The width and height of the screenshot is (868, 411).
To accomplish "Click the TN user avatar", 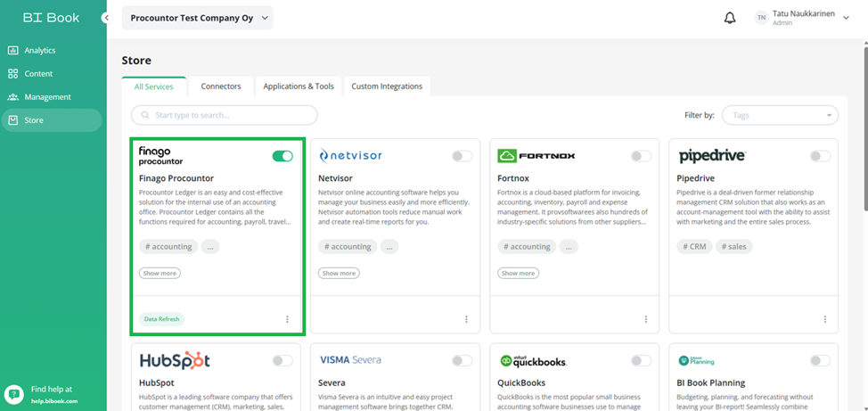I will tap(762, 18).
